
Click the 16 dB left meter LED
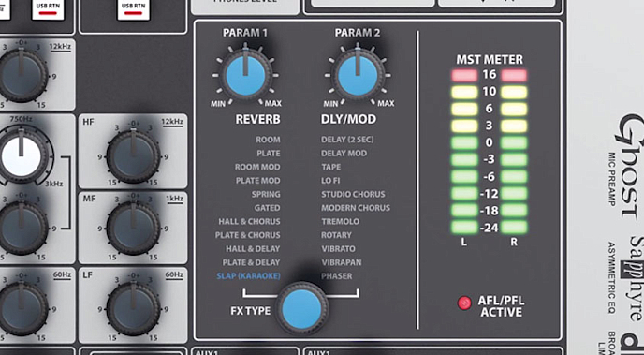tap(464, 75)
